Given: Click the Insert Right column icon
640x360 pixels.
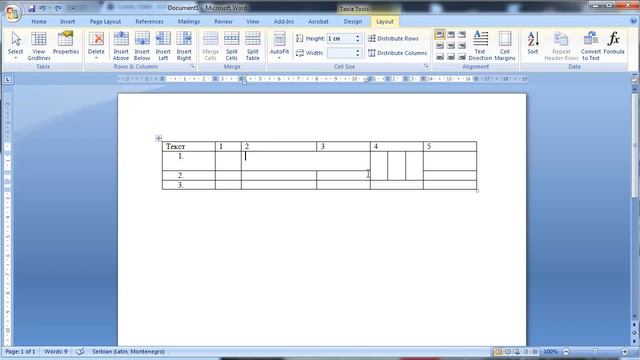Looking at the screenshot, I should pyautogui.click(x=184, y=39).
